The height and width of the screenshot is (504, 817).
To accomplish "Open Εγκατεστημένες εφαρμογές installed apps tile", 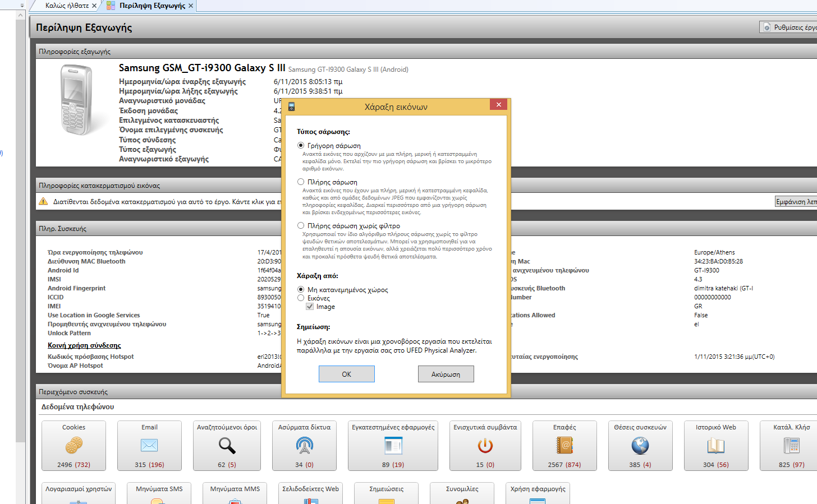I will pos(393,446).
